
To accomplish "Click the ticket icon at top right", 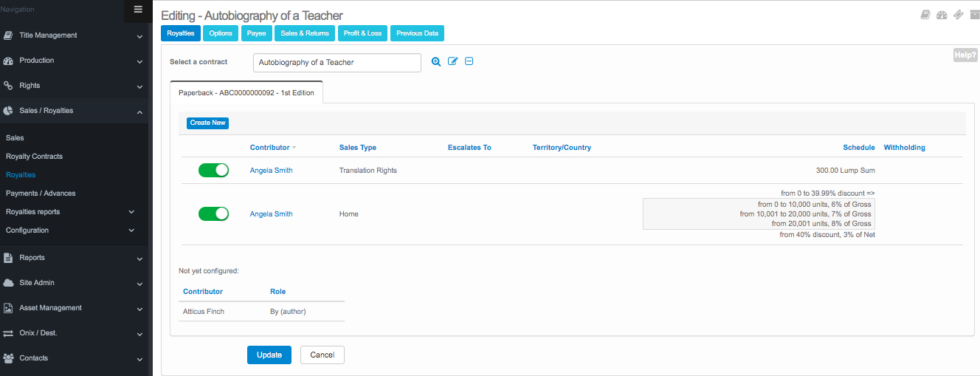I will click(x=958, y=15).
